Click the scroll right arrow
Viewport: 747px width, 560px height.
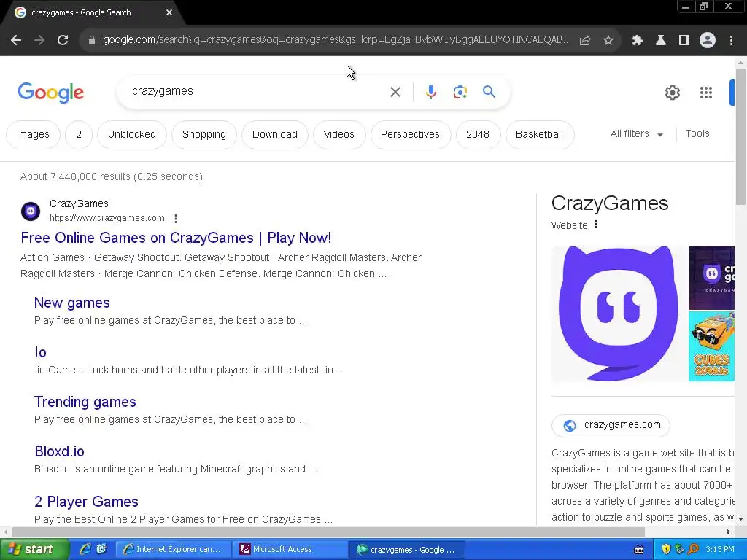tap(729, 532)
